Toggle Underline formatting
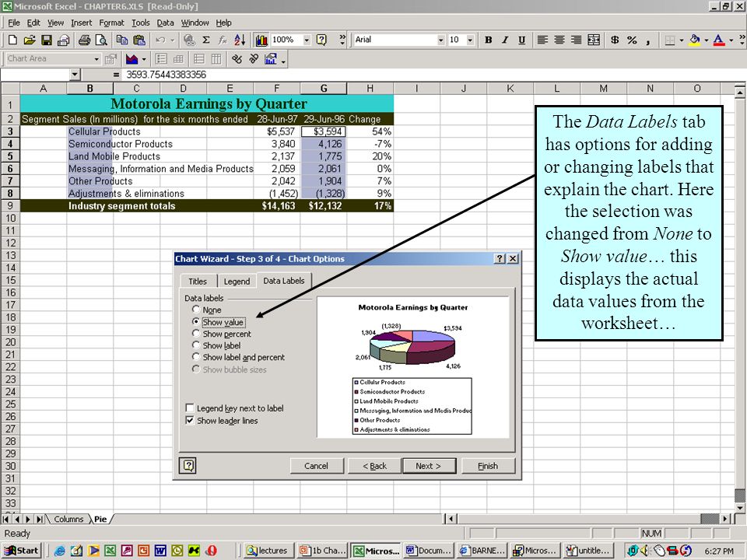This screenshot has height=560, width=747. tap(521, 40)
